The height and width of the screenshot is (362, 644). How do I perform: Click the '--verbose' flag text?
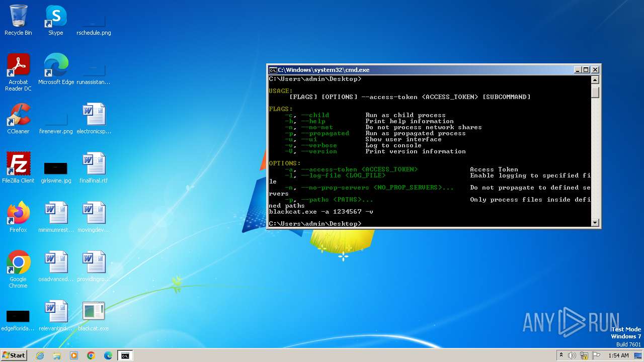(319, 145)
